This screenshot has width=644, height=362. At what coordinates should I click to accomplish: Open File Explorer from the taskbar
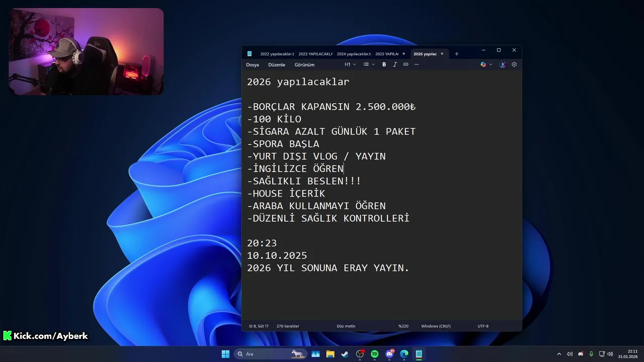(x=330, y=354)
